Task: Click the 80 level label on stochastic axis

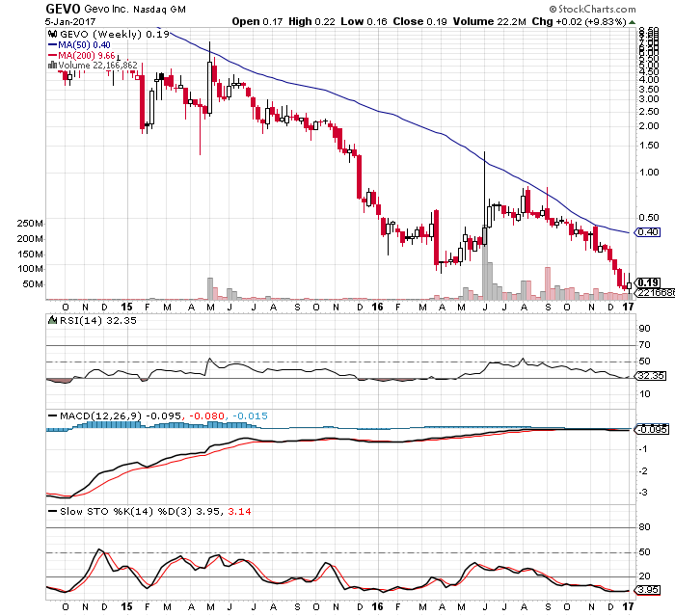Action: tap(644, 527)
